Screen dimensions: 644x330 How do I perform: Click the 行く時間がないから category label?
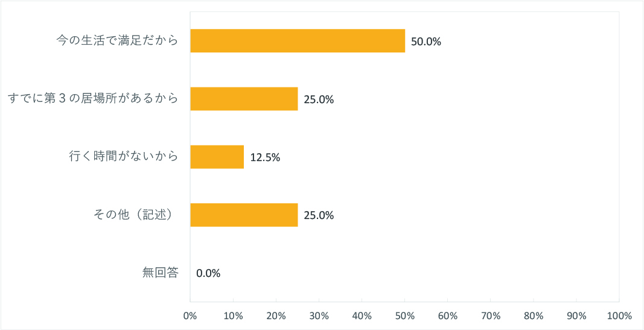(x=124, y=157)
